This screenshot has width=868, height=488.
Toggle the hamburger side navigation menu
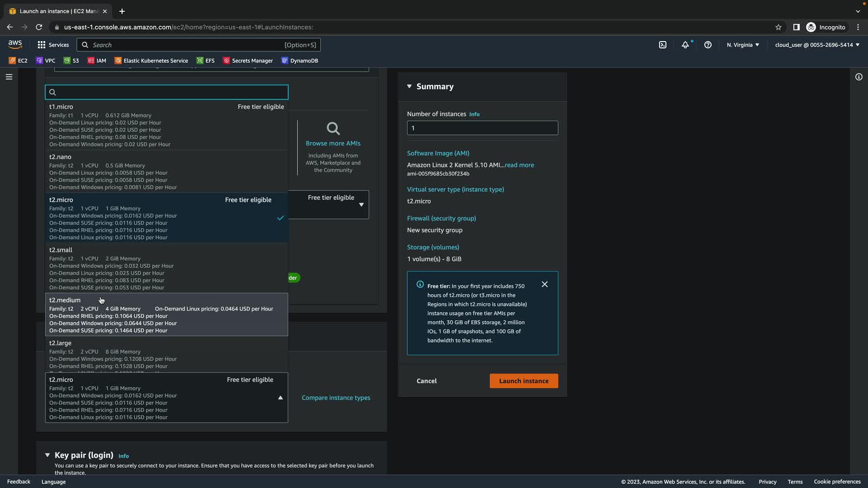pyautogui.click(x=9, y=77)
